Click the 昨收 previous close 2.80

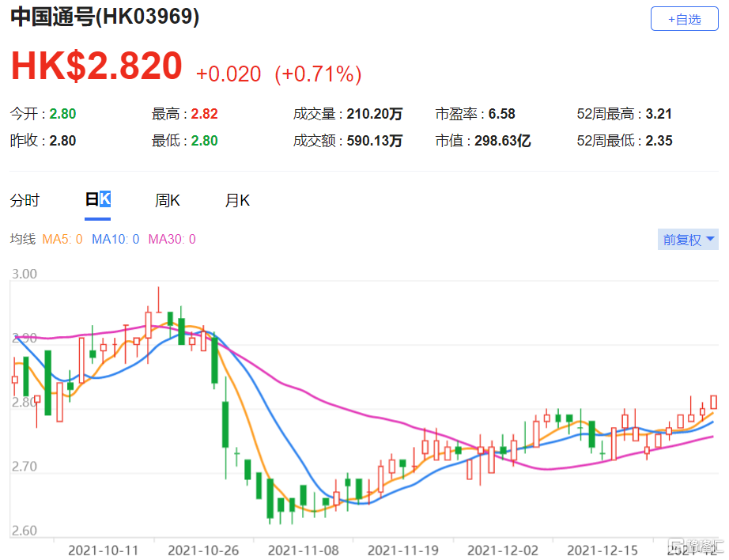coord(62,141)
